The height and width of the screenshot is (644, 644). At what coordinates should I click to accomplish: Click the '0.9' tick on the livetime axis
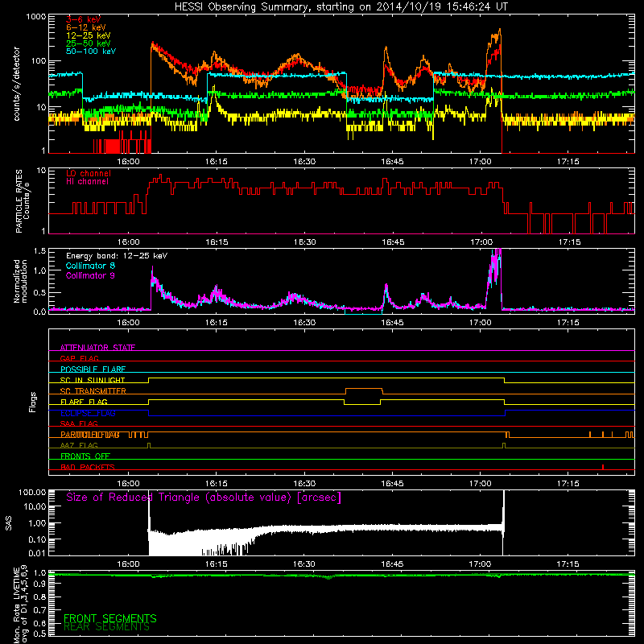click(39, 584)
